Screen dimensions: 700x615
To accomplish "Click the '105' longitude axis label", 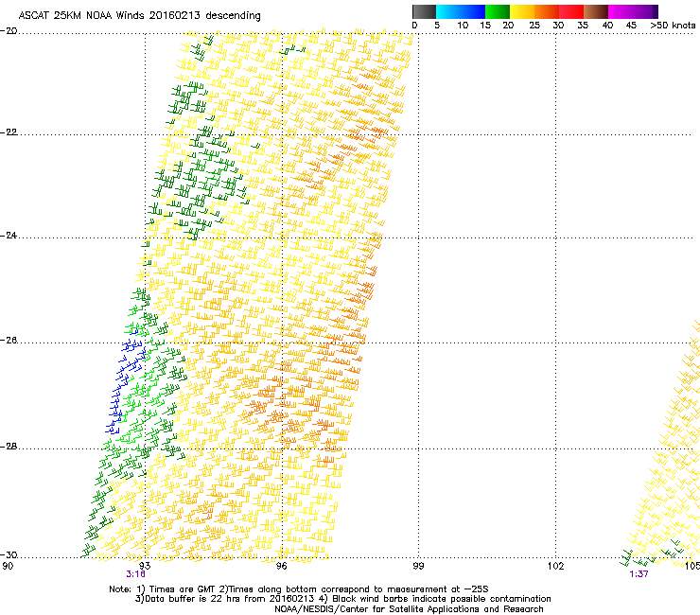I will point(692,566).
